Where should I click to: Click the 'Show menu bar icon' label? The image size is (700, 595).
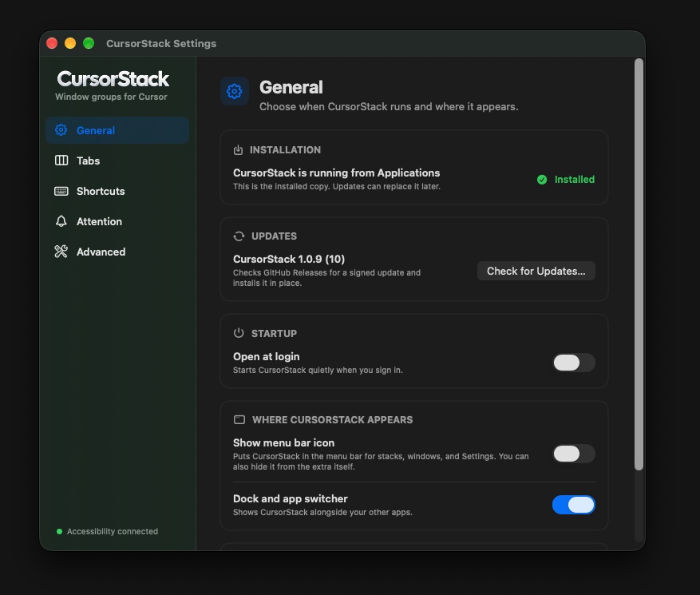point(283,442)
